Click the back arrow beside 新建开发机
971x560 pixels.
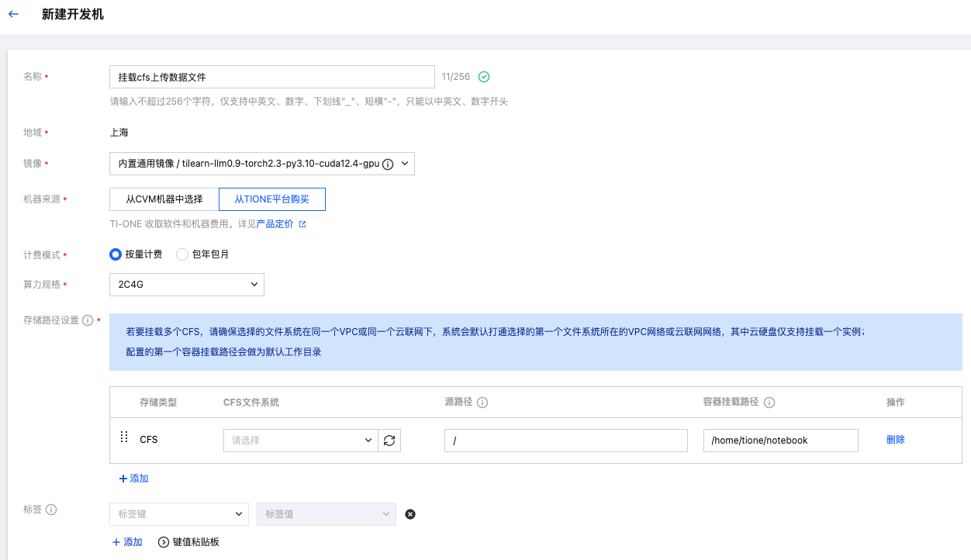tap(13, 14)
